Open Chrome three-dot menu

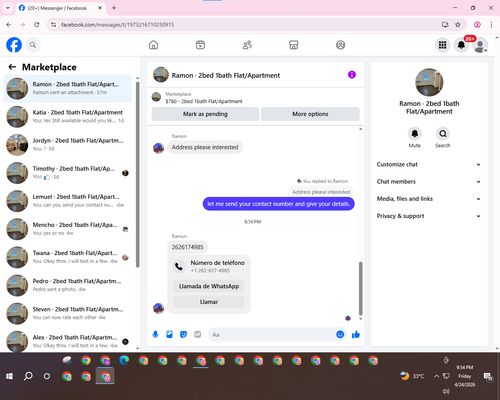pos(491,25)
